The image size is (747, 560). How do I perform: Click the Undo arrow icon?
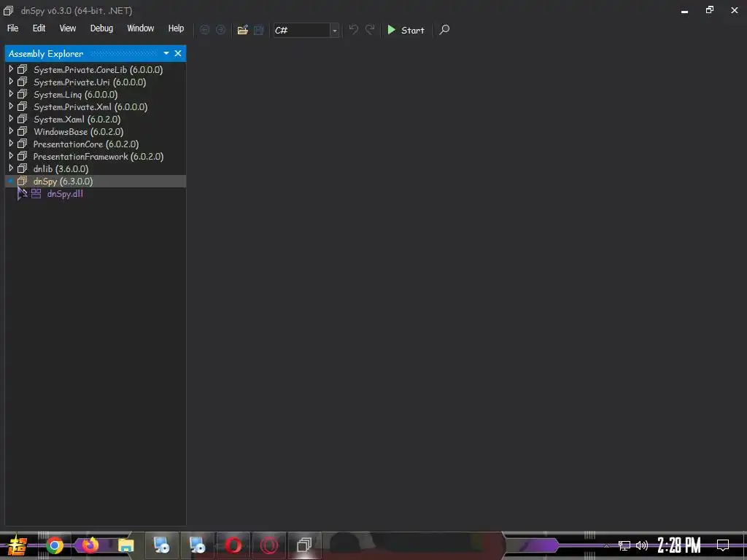[354, 30]
